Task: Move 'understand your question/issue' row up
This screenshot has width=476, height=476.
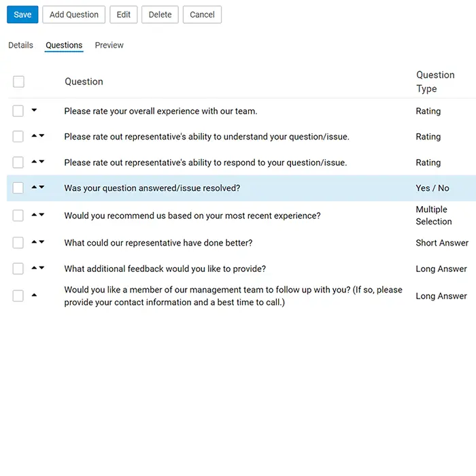Action: click(x=34, y=136)
